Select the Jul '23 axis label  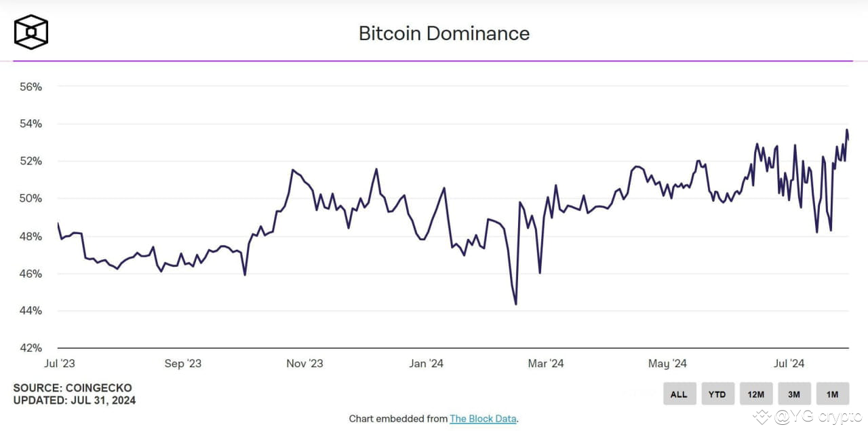[x=60, y=363]
